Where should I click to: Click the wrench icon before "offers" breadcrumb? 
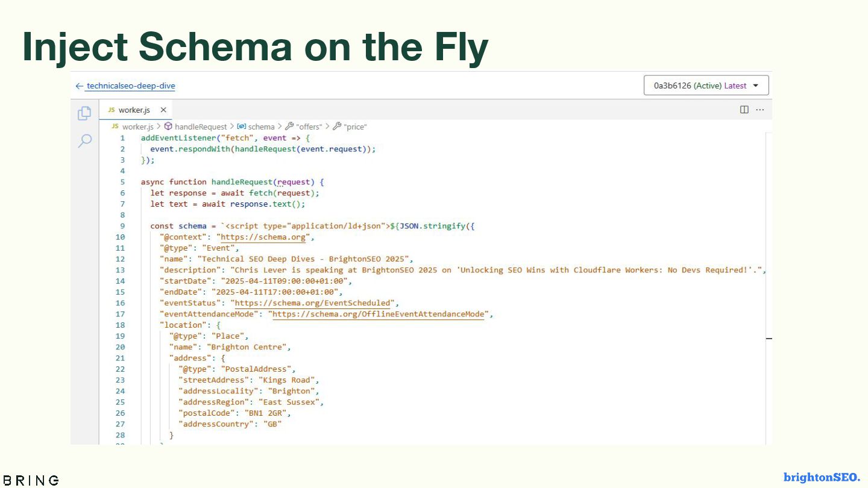pos(289,127)
